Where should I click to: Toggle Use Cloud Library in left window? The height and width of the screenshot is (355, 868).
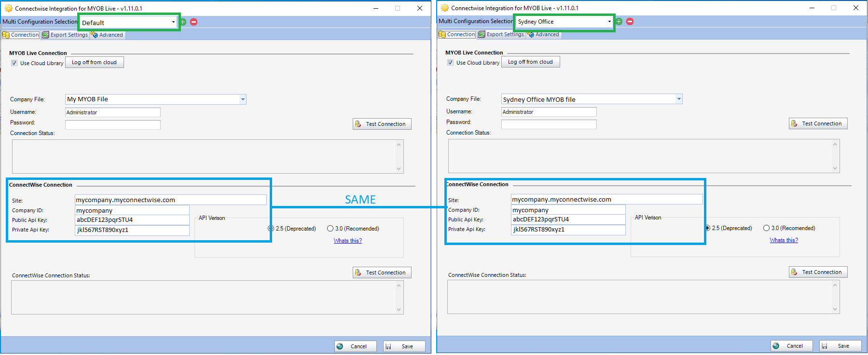(x=14, y=63)
